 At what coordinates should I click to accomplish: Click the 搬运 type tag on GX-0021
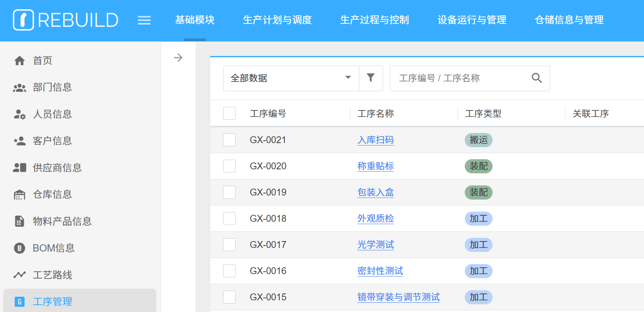[x=478, y=140]
